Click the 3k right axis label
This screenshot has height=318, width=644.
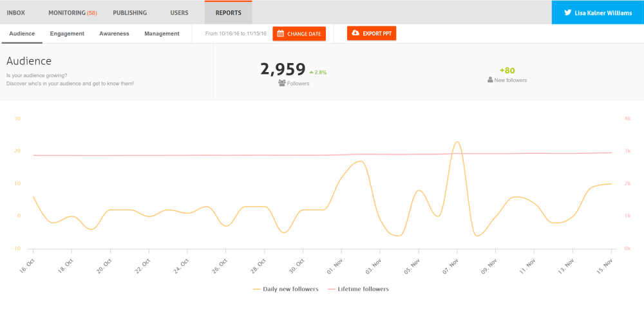pos(627,151)
